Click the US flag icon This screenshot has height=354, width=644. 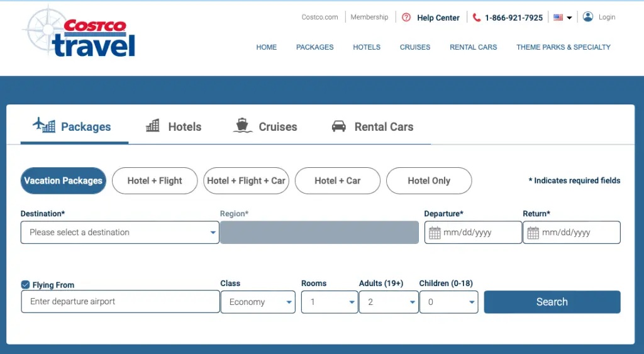coord(558,17)
